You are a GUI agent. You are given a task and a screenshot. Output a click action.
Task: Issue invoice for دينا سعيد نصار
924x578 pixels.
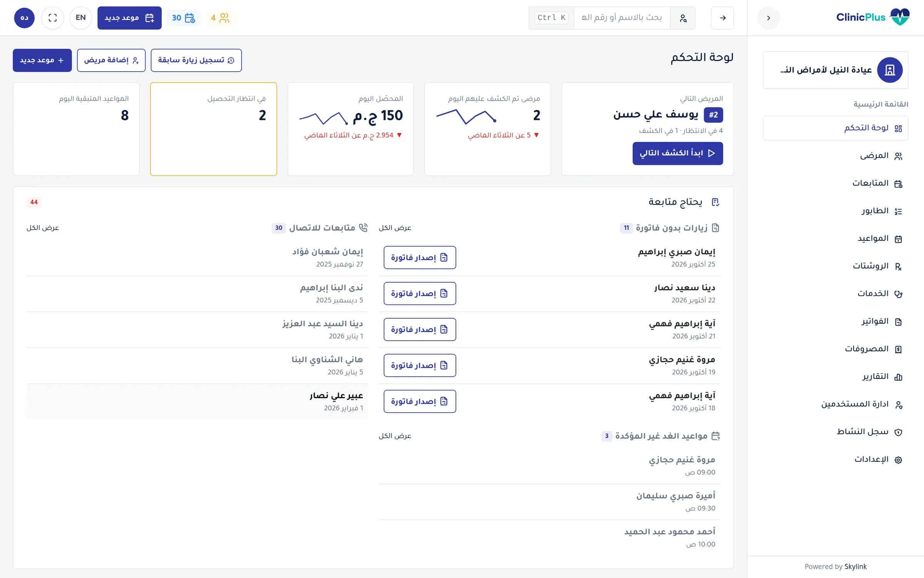pos(420,294)
